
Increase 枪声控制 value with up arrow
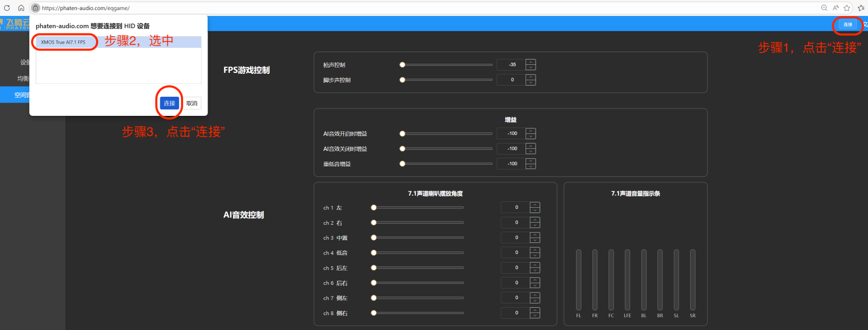pyautogui.click(x=530, y=62)
